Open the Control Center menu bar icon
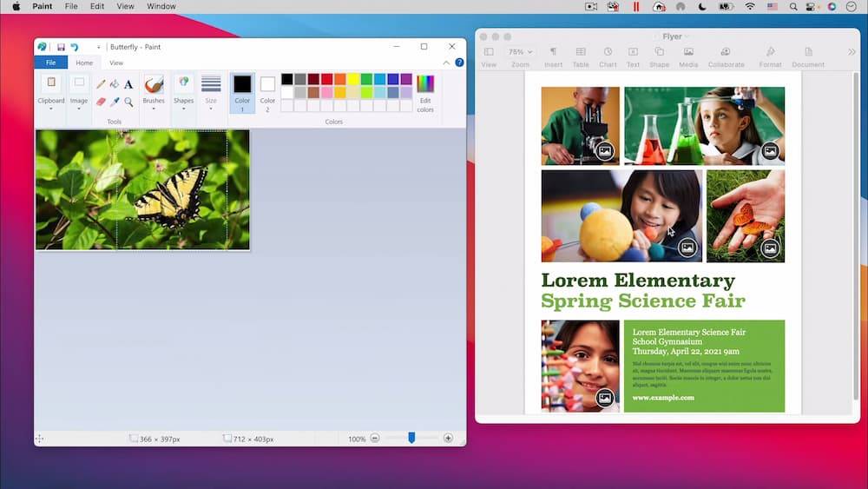 811,7
